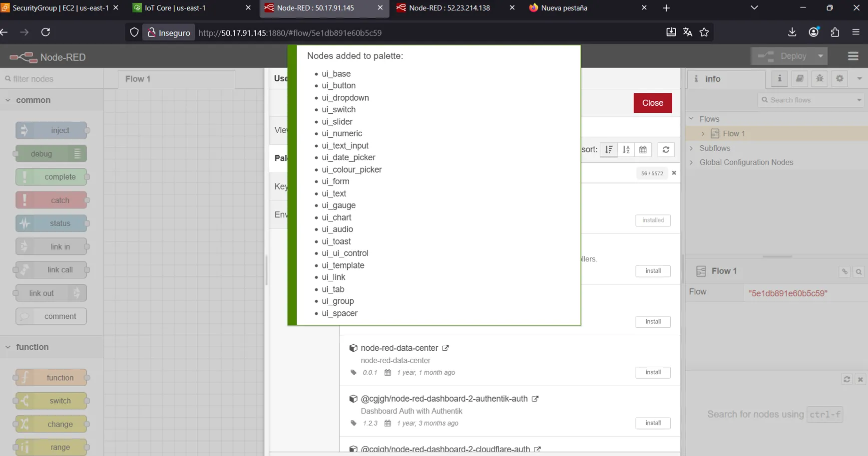Sort modules alphabetically A to Z
This screenshot has height=456, width=868.
click(x=626, y=150)
